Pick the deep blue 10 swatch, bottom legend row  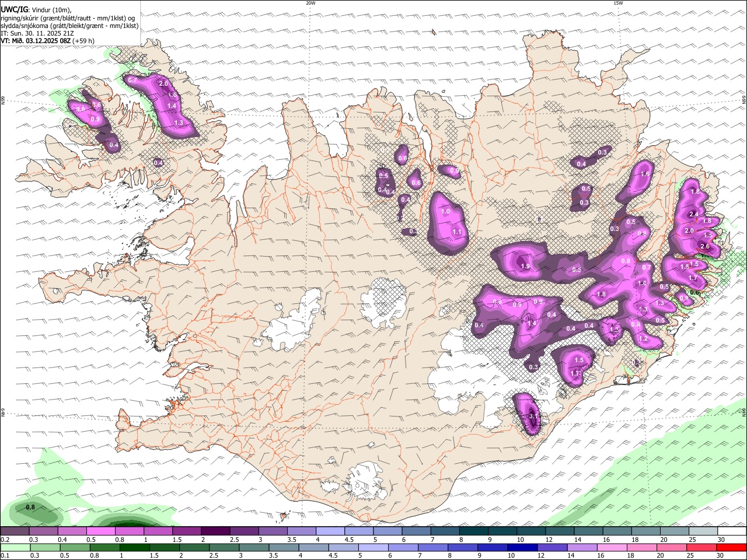coord(522,548)
